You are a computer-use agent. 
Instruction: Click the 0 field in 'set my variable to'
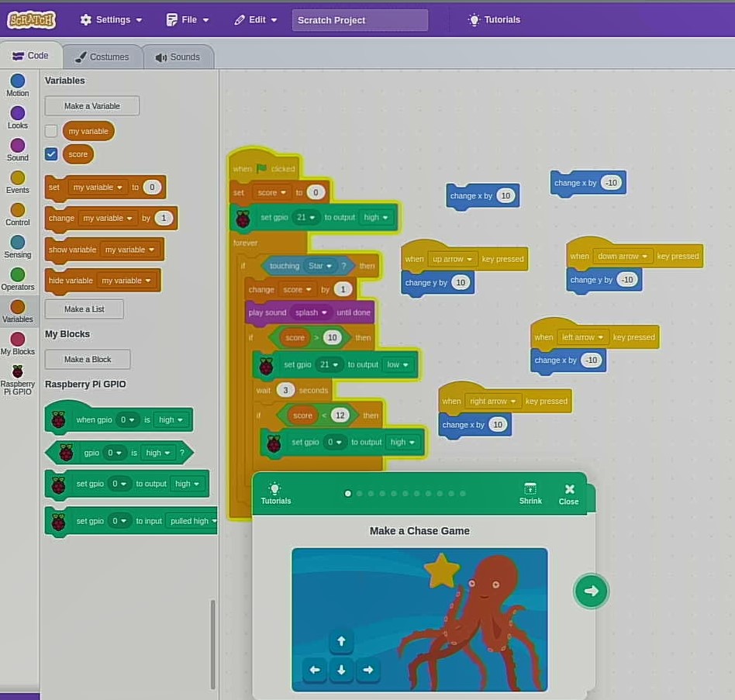click(x=152, y=187)
